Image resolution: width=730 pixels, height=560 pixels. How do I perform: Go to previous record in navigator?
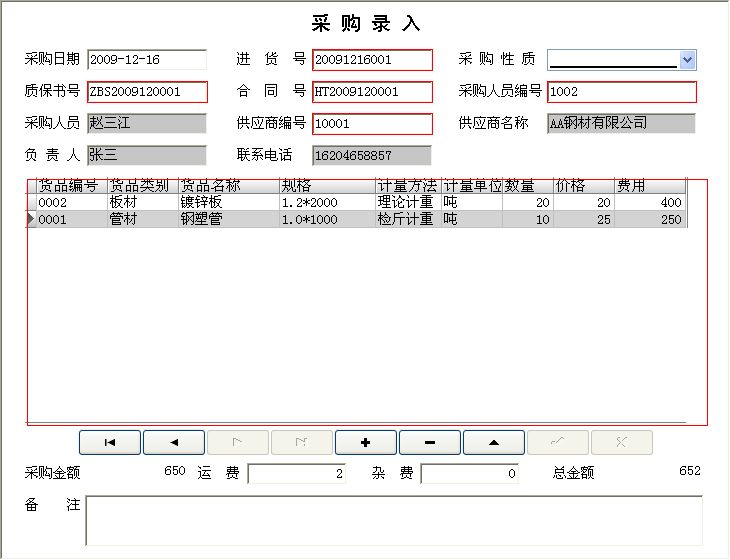tap(174, 443)
